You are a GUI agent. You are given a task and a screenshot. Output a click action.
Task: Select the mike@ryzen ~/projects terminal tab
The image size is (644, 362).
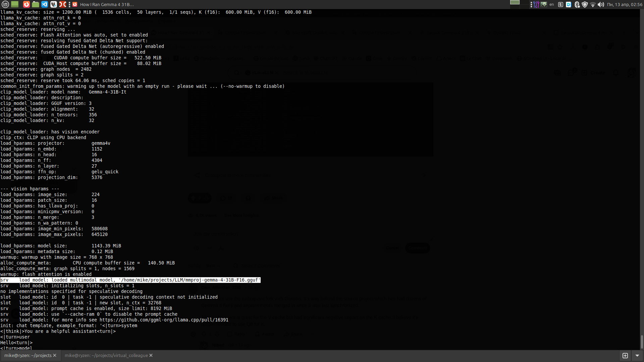[28, 355]
